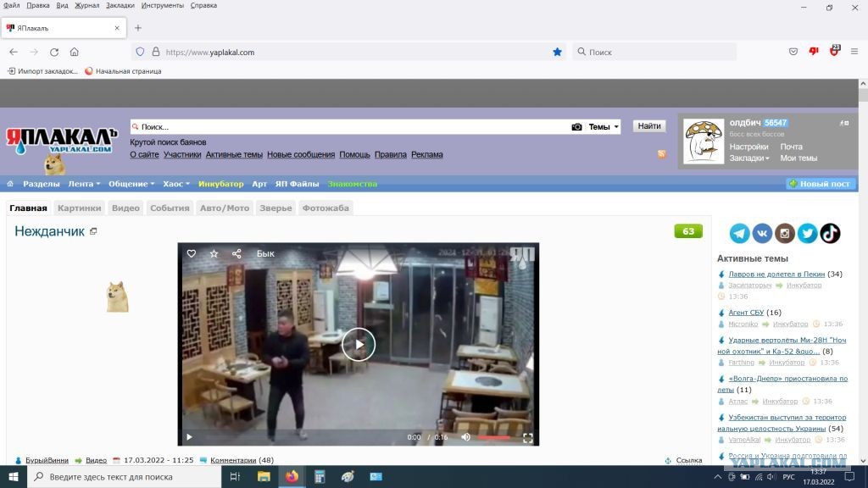
Task: Switch to the Авто/Мото tab
Action: [225, 208]
